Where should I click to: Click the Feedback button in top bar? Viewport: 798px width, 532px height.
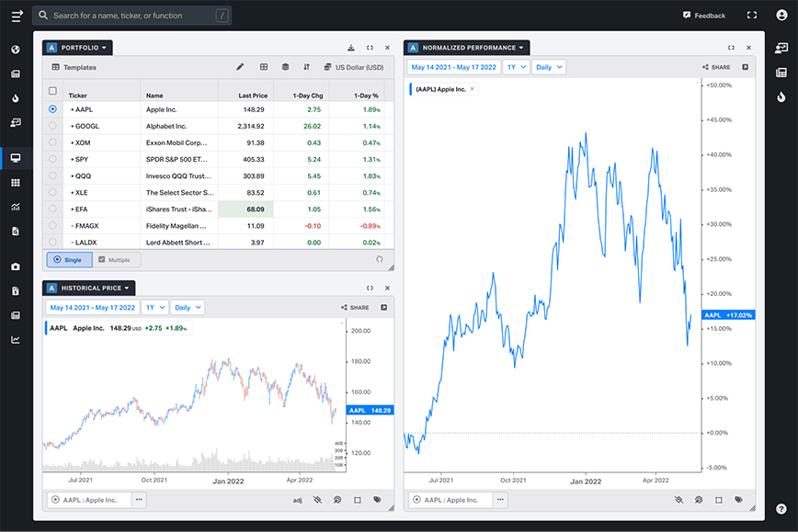704,16
